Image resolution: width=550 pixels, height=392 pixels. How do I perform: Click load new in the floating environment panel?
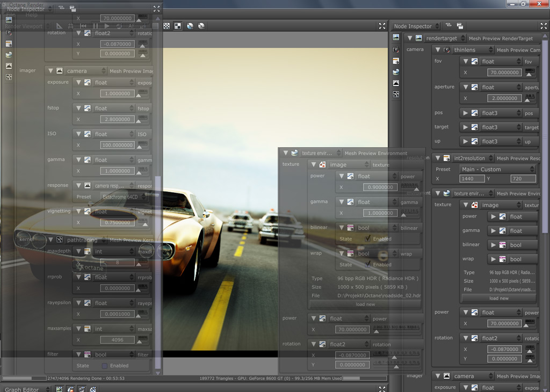click(x=365, y=304)
